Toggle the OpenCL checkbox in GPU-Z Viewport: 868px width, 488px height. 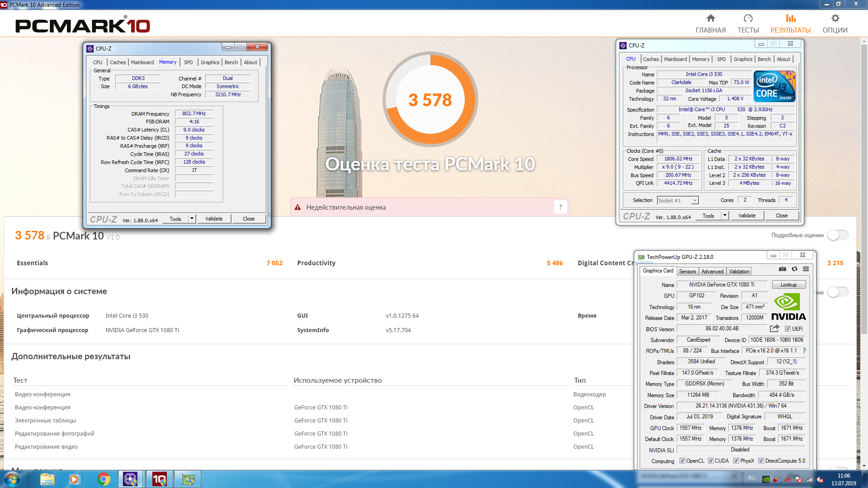point(682,461)
